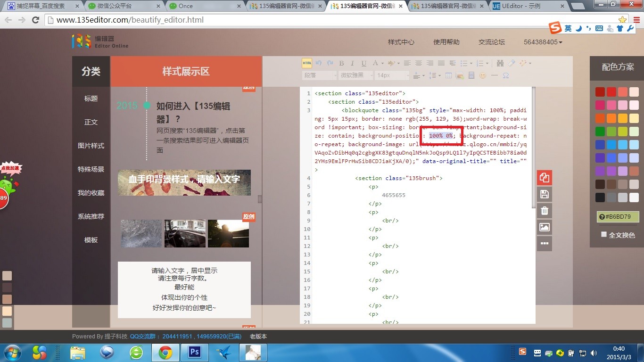
Task: Click the picture side button
Action: pyautogui.click(x=544, y=227)
